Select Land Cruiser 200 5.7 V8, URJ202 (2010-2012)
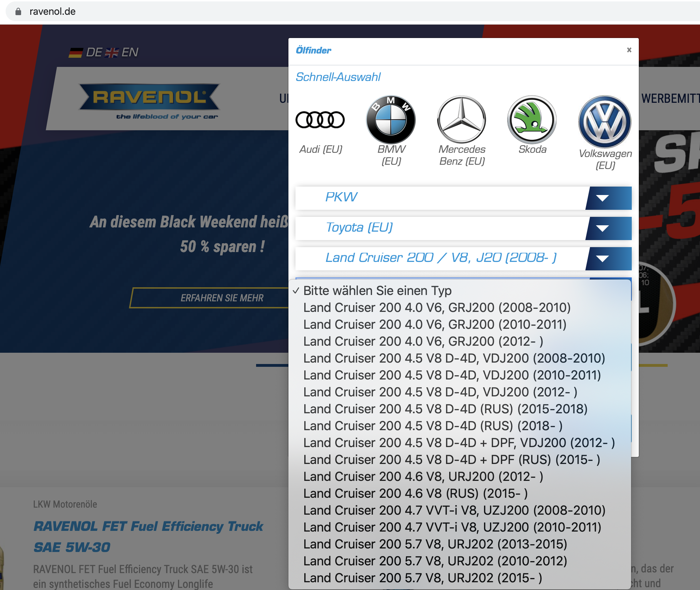Screen dimensions: 700x590 (x=459, y=561)
